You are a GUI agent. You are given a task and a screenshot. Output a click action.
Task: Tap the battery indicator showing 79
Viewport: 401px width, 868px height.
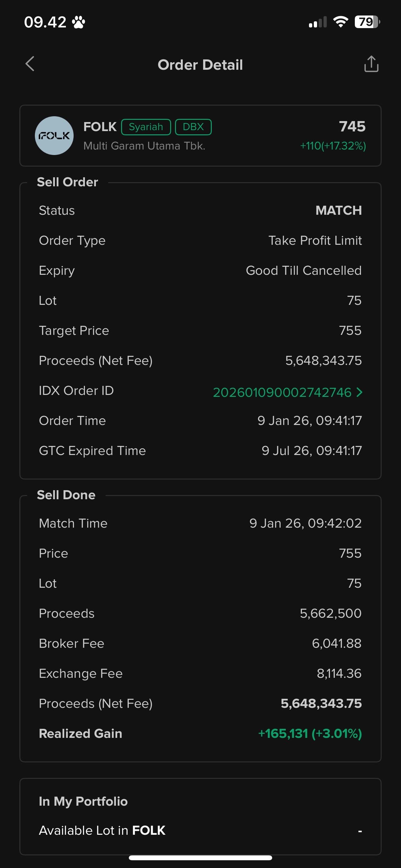(367, 22)
